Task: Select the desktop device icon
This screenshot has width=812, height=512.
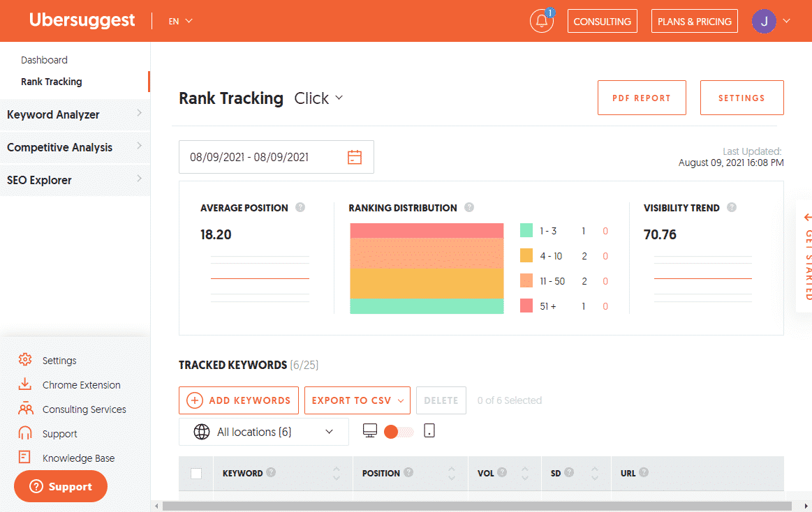Action: pos(370,431)
